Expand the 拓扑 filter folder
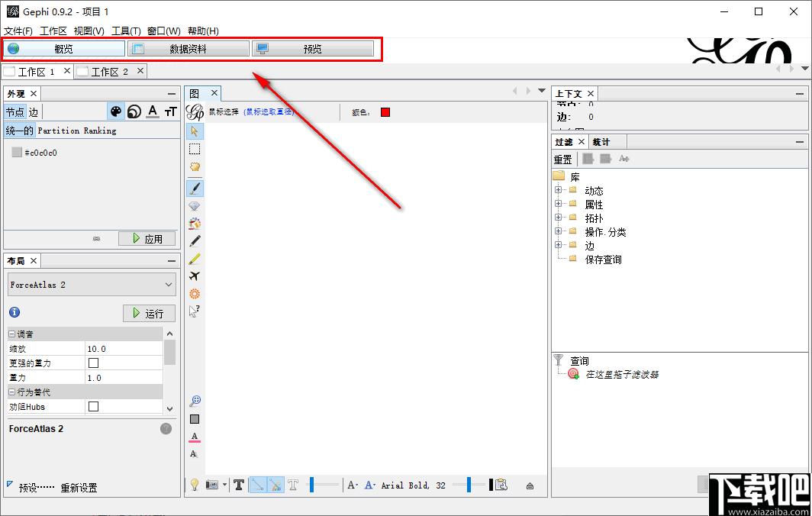The image size is (812, 516). pos(559,217)
